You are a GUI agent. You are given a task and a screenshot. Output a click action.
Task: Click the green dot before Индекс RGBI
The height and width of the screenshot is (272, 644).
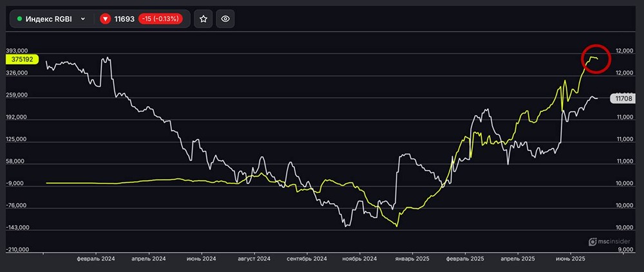[19, 19]
